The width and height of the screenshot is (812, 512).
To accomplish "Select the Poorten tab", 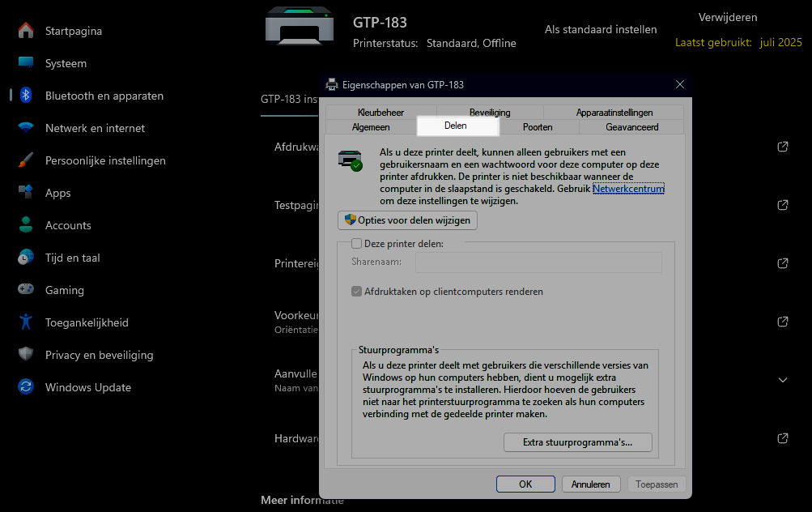I will coord(538,127).
